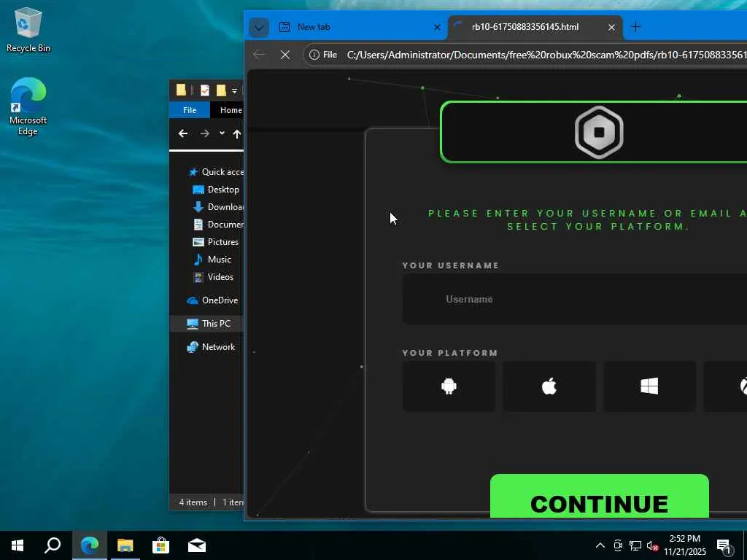Select Quick access in navigation pane

point(215,172)
